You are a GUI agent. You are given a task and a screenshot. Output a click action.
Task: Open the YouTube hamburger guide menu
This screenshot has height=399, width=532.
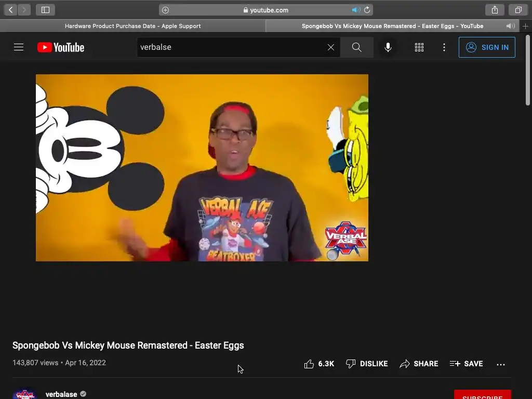click(19, 47)
